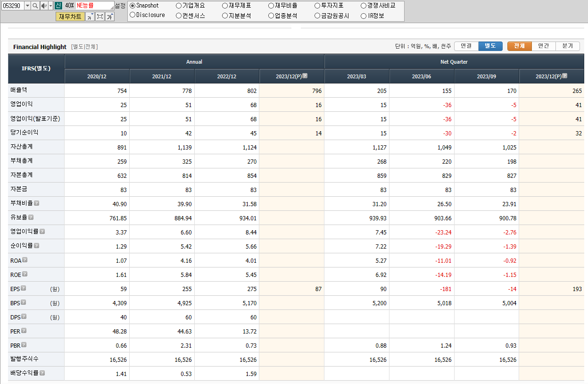Click help icon on Net Quarter 2023/12(P) header

(564, 75)
